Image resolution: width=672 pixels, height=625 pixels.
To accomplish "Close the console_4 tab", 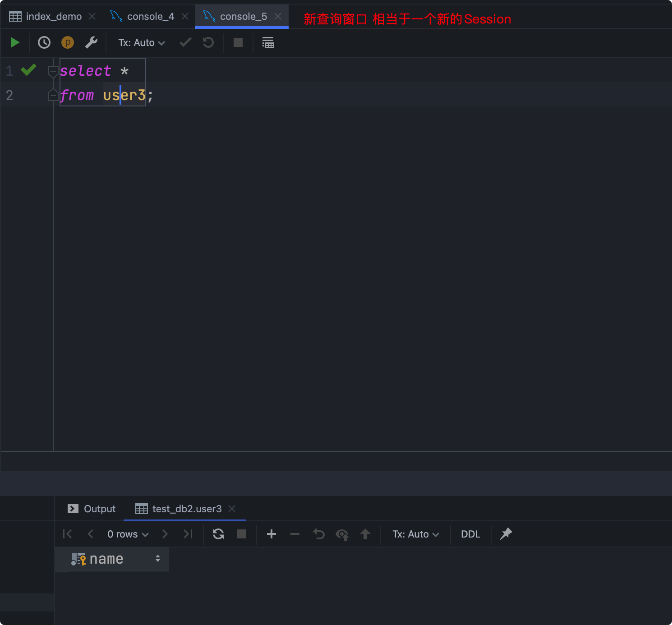I will point(185,16).
